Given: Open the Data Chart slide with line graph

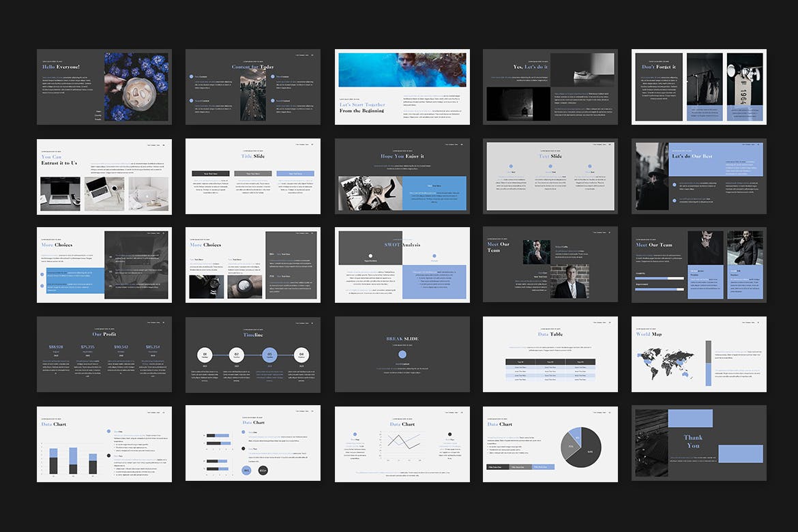Looking at the screenshot, I should pos(402,443).
